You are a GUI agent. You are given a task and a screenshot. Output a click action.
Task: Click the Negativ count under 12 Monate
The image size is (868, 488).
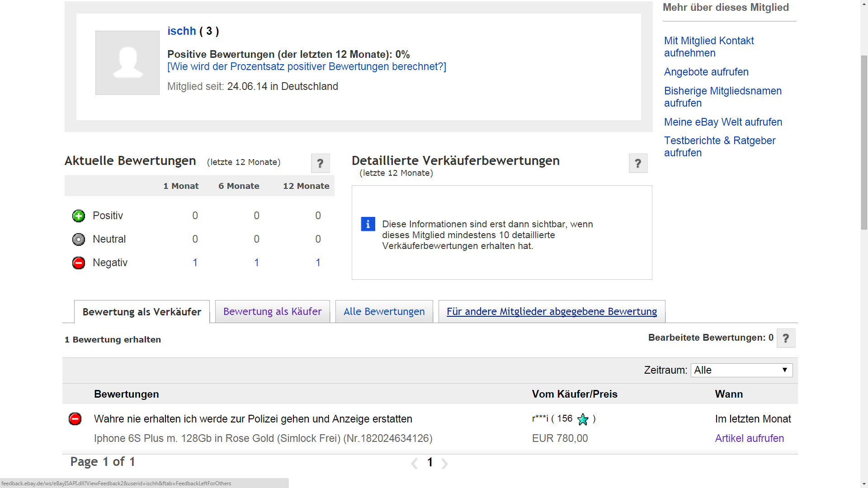(x=318, y=263)
